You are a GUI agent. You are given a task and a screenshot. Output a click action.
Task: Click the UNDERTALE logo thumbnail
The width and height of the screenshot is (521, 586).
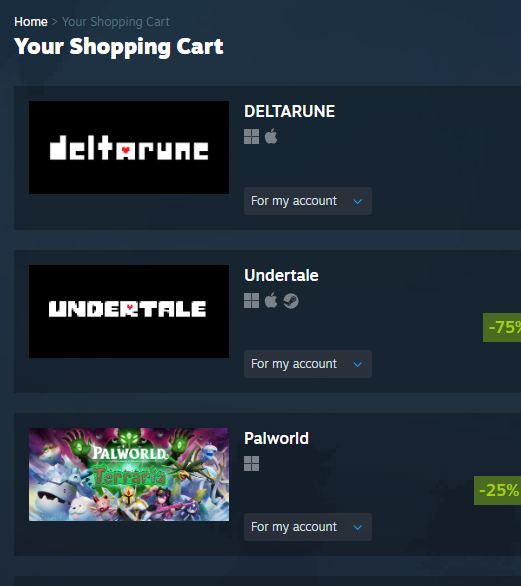pyautogui.click(x=129, y=311)
